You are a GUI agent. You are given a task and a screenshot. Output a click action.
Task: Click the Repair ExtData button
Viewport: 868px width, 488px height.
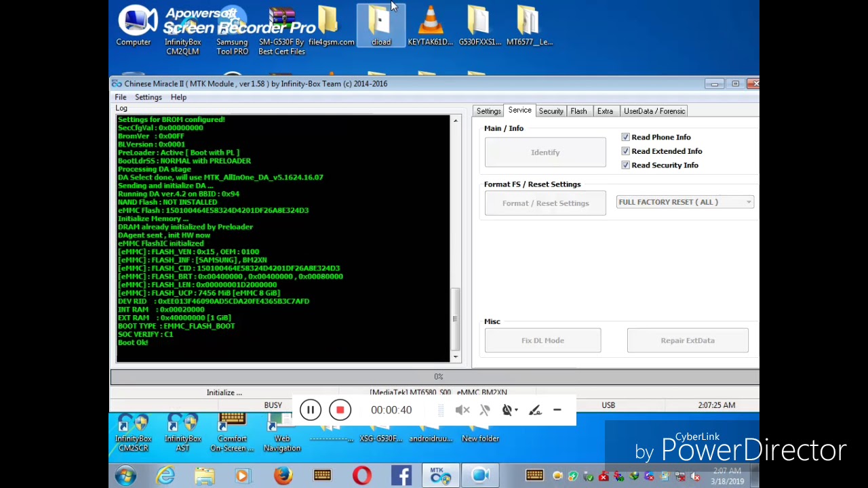pyautogui.click(x=688, y=340)
